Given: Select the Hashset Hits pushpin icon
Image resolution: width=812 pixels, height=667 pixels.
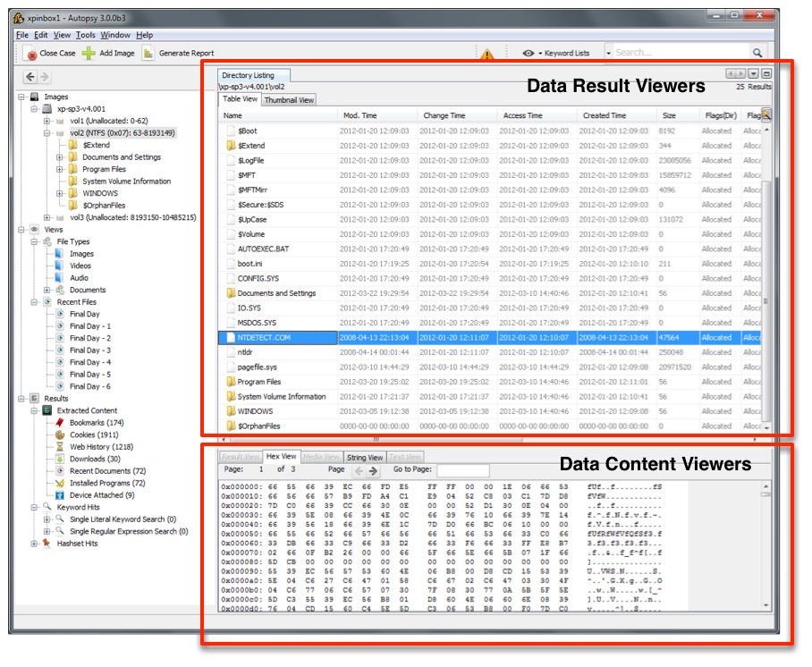Looking at the screenshot, I should (46, 544).
